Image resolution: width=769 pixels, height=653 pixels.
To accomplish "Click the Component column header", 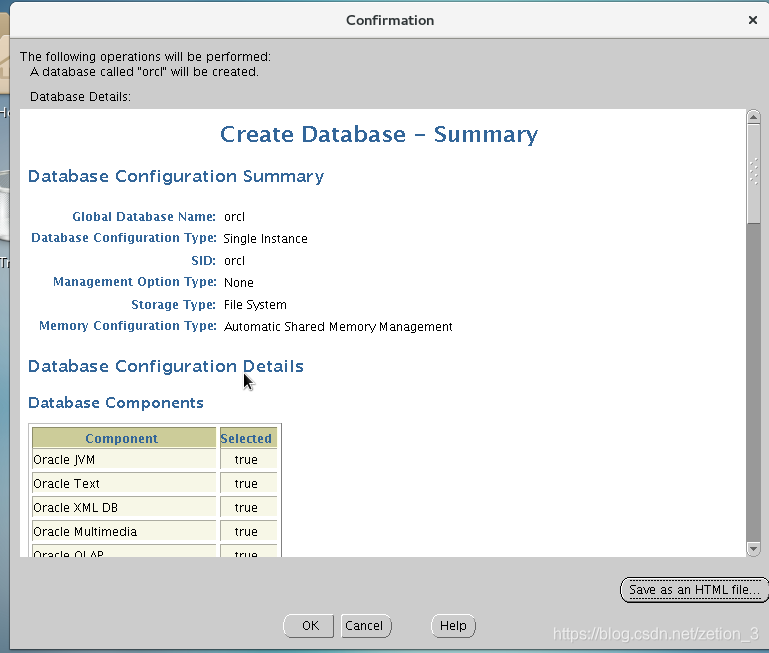I will coord(124,438).
